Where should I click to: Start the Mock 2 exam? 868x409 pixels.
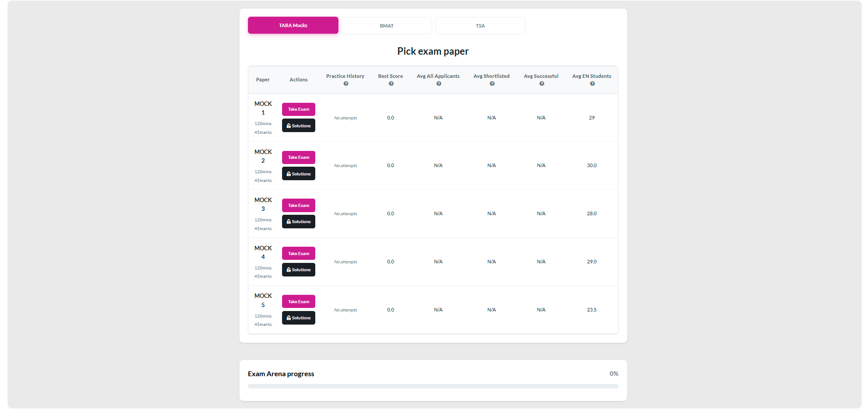(x=298, y=157)
